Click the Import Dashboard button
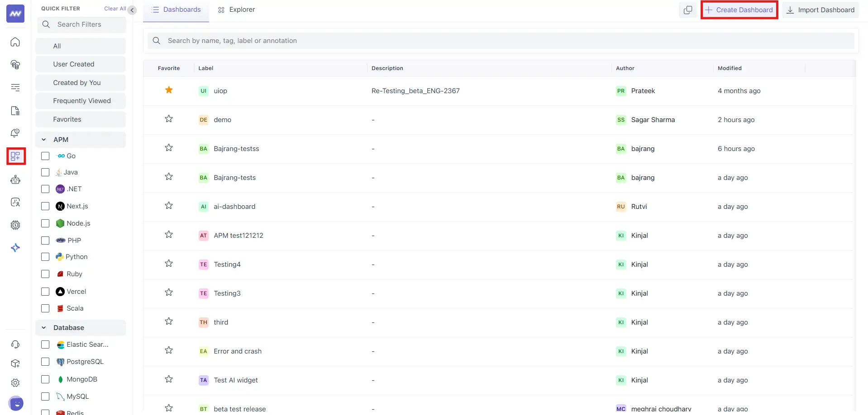This screenshot has height=415, width=868. (820, 10)
